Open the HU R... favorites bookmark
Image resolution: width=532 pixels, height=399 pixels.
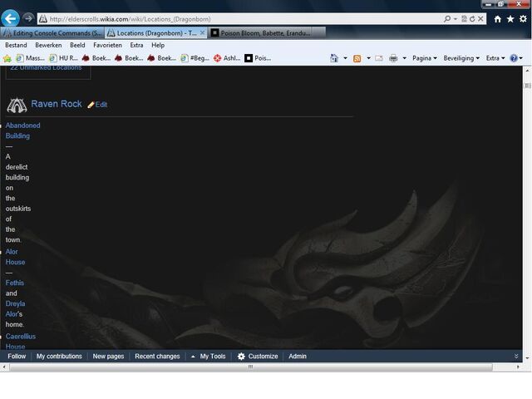(x=64, y=58)
